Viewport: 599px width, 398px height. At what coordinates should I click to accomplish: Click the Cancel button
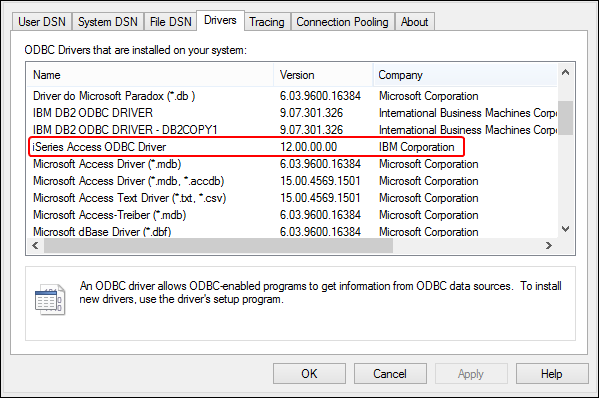[390, 373]
